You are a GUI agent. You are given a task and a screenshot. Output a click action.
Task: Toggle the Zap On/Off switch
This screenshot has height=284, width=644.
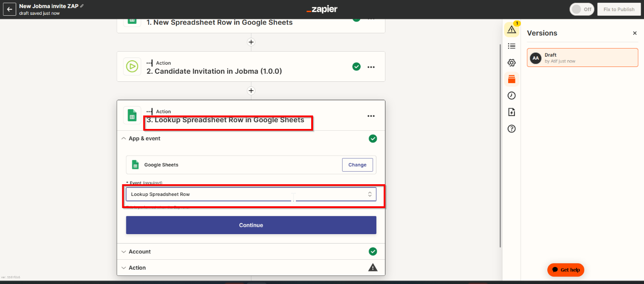click(x=581, y=9)
